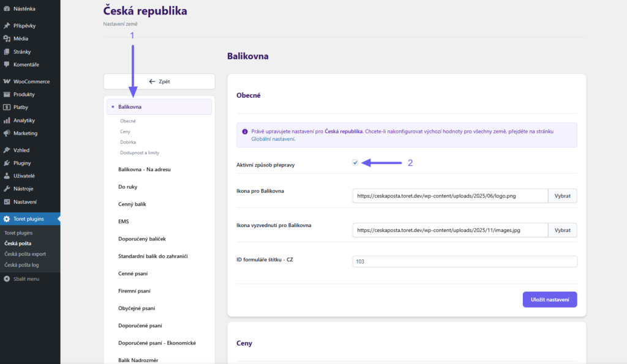Open the Média library icon

[7, 39]
